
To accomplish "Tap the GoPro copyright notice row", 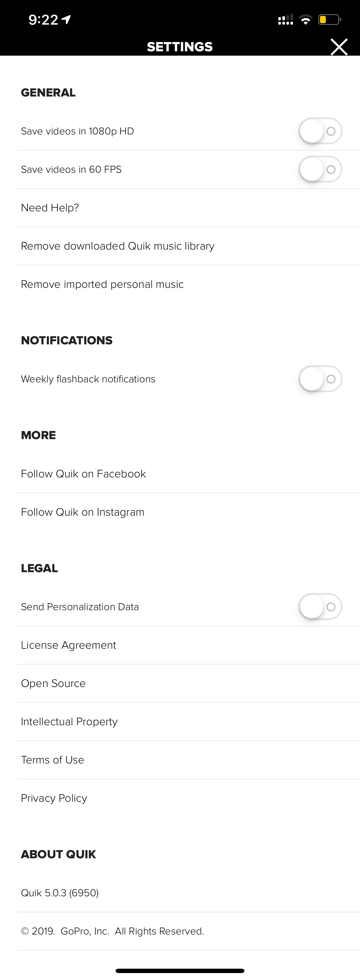I will coord(188,931).
